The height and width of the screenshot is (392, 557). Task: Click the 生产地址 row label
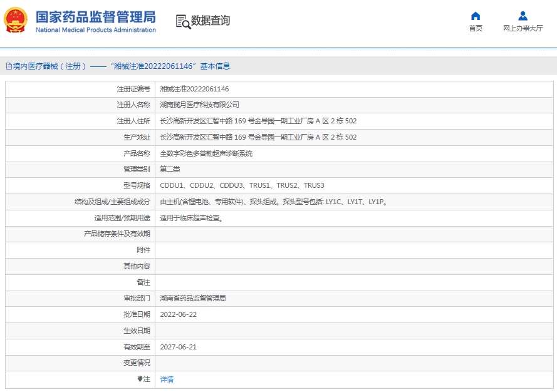pos(137,137)
